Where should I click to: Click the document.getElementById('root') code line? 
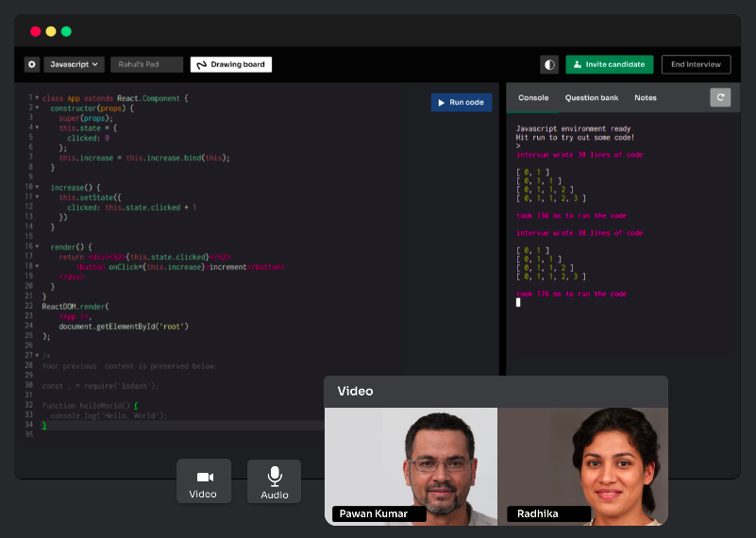click(124, 327)
